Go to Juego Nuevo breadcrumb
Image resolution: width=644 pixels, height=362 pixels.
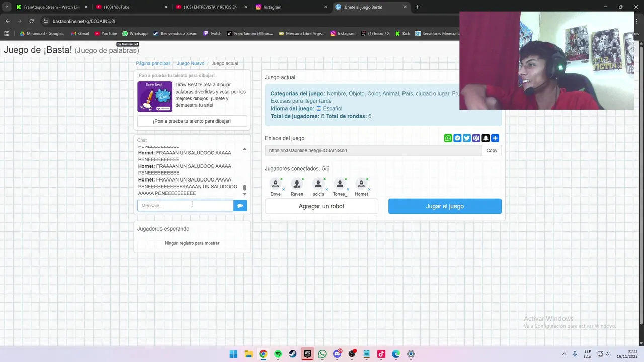pyautogui.click(x=190, y=63)
